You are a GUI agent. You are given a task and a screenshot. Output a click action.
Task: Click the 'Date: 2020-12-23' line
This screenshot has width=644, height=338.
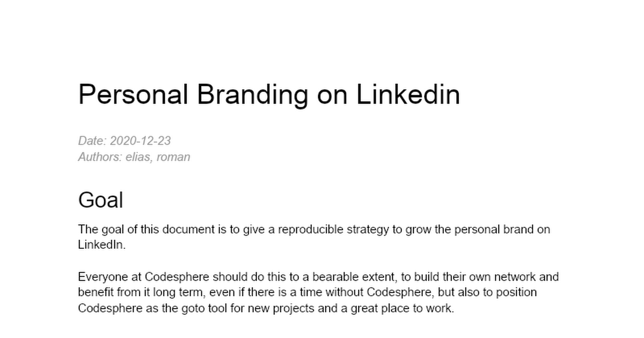125,141
